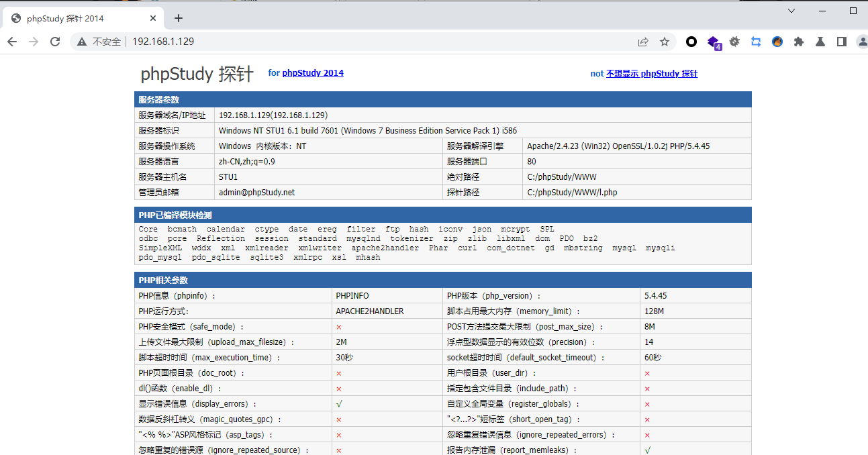Click probe path C:/phpStudy/WWW/l.php
Image resolution: width=868 pixels, height=455 pixels.
[x=572, y=193]
